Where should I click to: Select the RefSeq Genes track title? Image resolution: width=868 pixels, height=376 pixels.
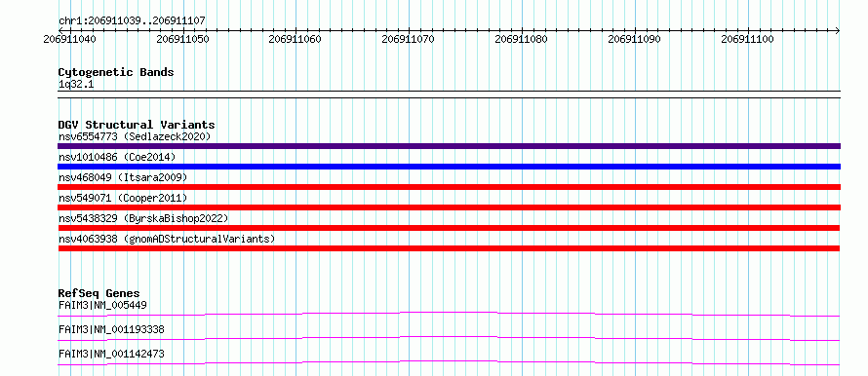click(99, 293)
